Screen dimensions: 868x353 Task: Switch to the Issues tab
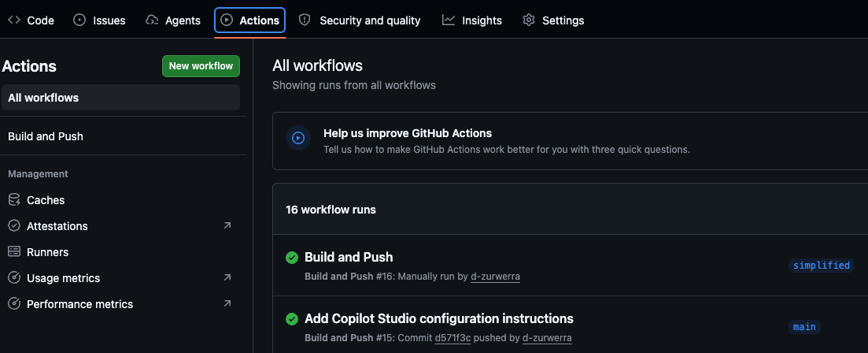[100, 20]
